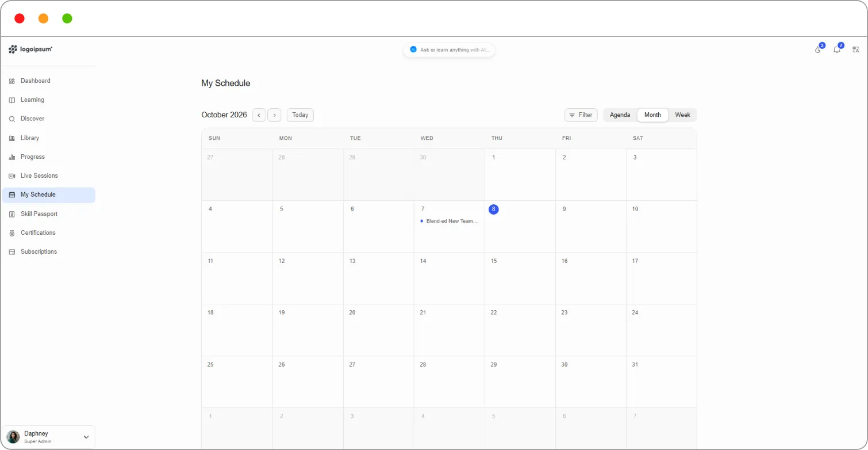Image resolution: width=868 pixels, height=450 pixels.
Task: Select date 9 in the calendar
Action: [564, 209]
